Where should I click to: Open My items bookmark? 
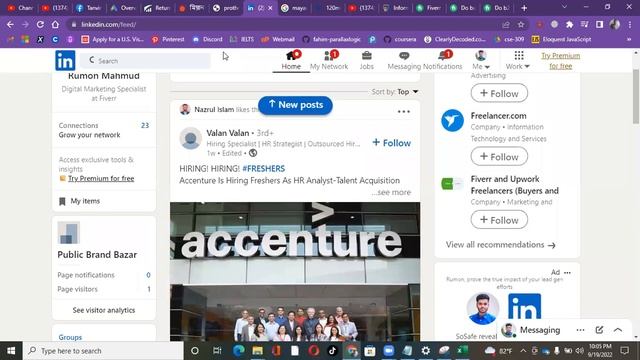click(80, 201)
